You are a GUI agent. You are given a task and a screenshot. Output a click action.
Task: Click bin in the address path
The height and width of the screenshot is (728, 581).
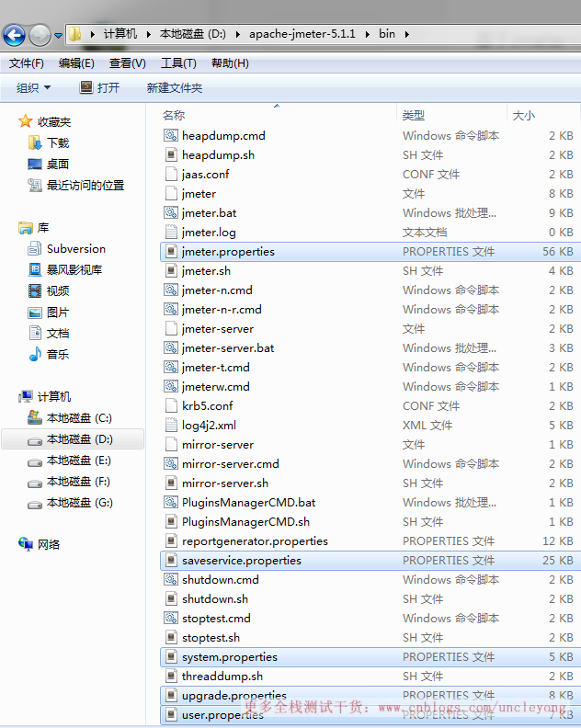pyautogui.click(x=387, y=34)
